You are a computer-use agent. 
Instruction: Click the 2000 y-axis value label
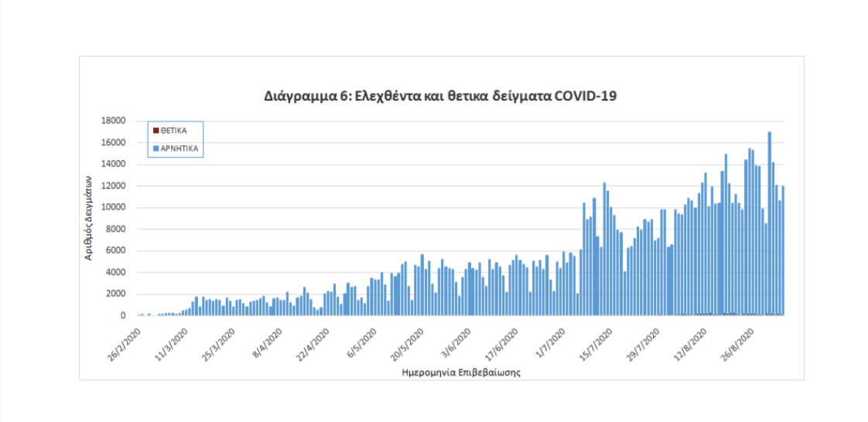[x=117, y=294]
